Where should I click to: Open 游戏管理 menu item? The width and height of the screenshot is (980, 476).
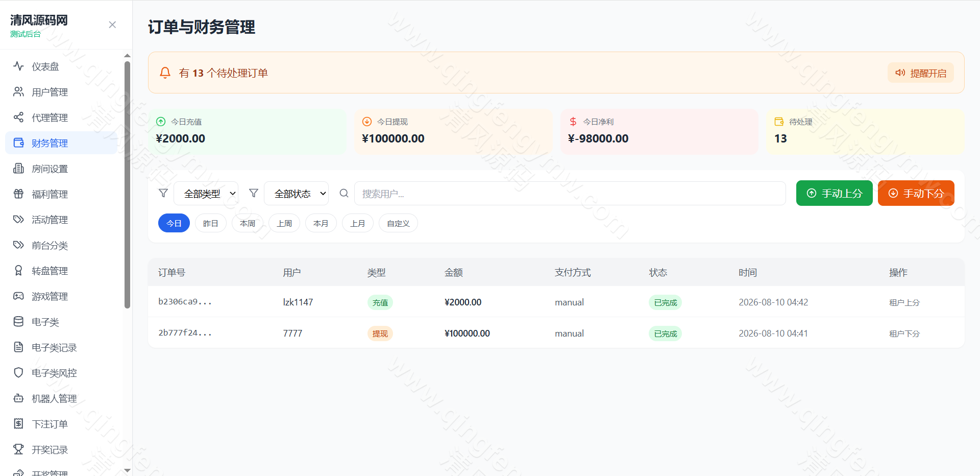pyautogui.click(x=61, y=296)
